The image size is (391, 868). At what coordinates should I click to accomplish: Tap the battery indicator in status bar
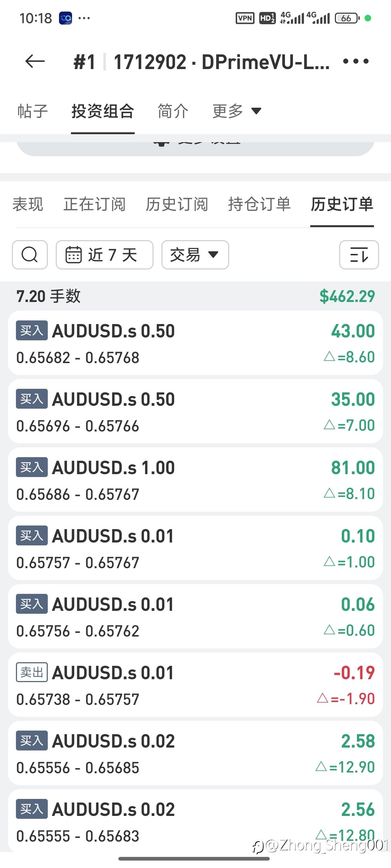point(347,18)
